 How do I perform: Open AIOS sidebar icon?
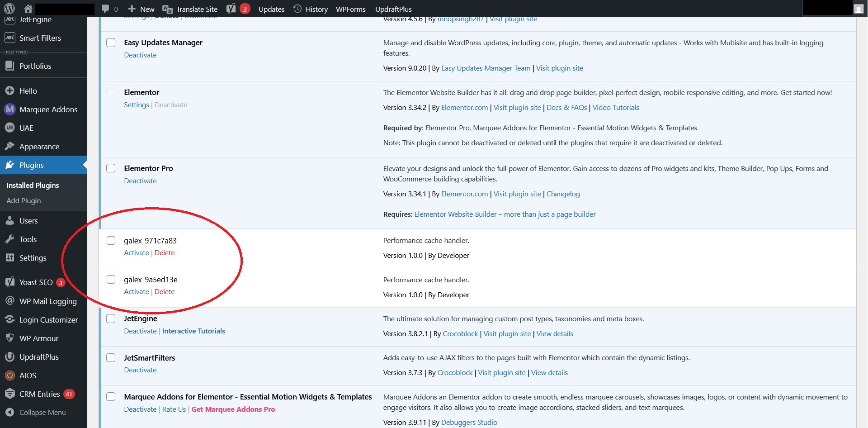[10, 376]
